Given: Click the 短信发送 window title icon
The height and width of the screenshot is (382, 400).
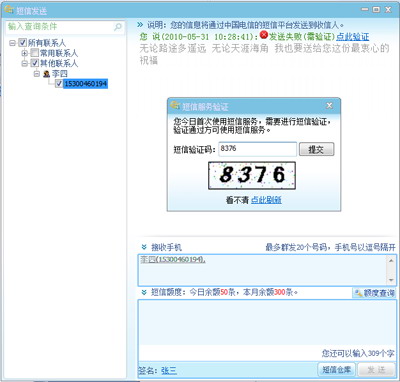Looking at the screenshot, I should tap(9, 10).
